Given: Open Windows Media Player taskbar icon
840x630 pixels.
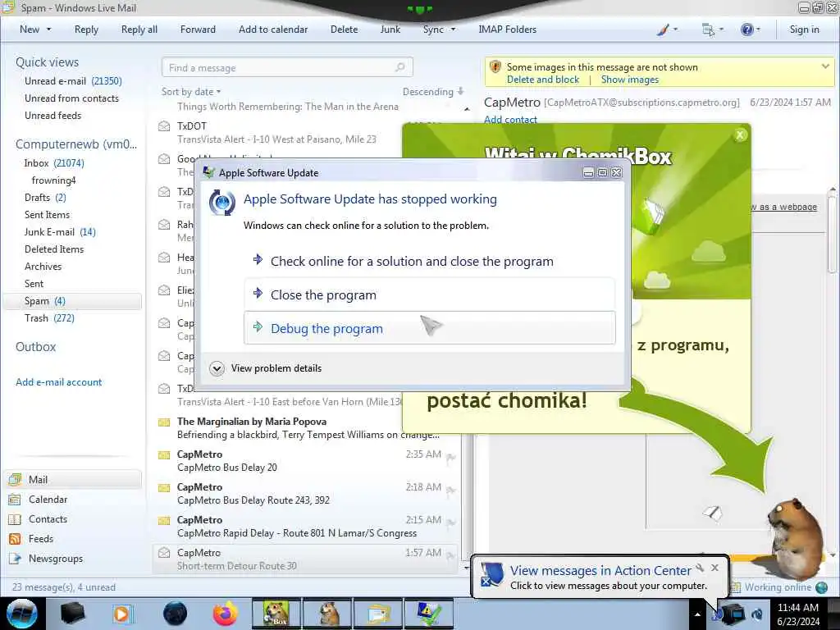Looking at the screenshot, I should pos(122,614).
